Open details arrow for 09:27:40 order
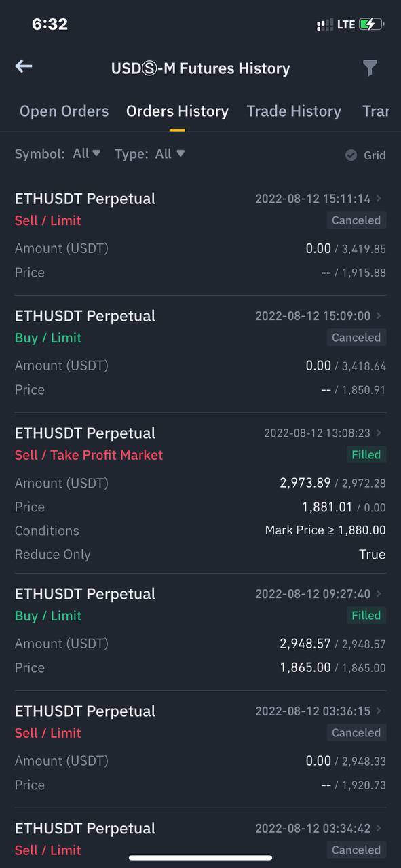This screenshot has height=868, width=401. point(379,593)
